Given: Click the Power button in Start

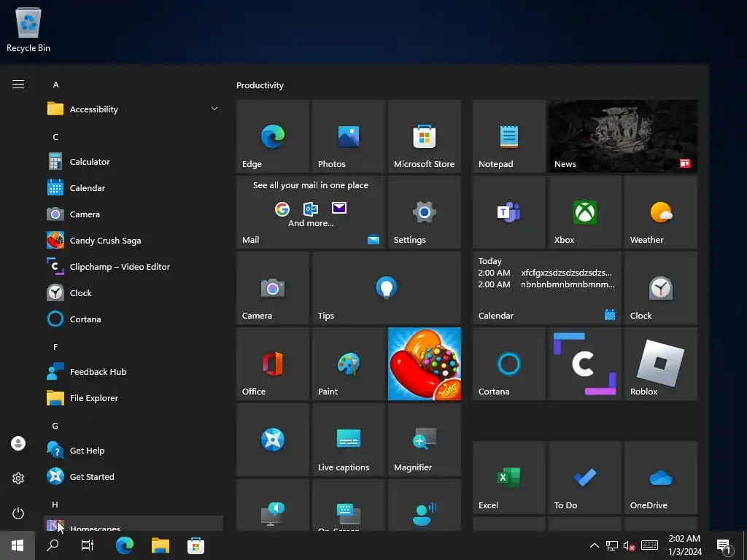Looking at the screenshot, I should coord(18,513).
